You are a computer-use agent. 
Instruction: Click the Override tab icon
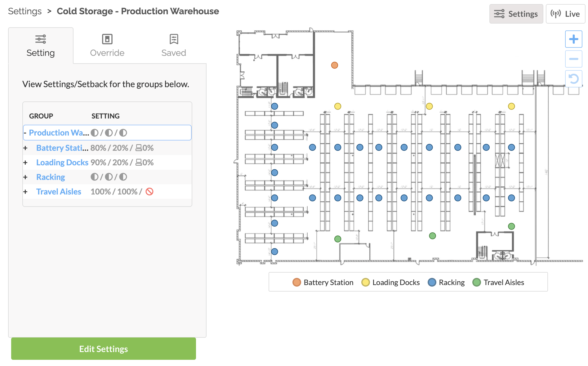tap(107, 39)
